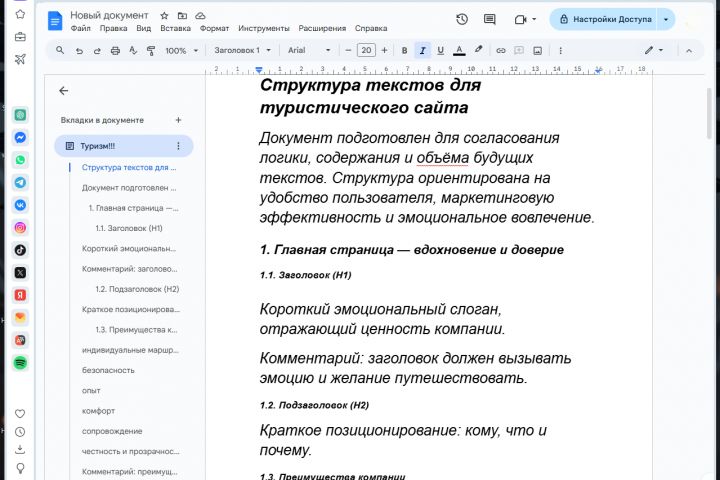Open the comments panel icon
This screenshot has width=720, height=480.
click(x=489, y=19)
